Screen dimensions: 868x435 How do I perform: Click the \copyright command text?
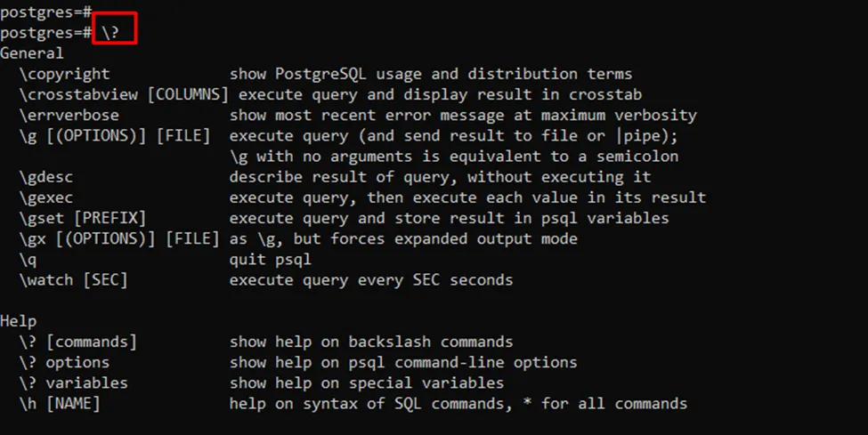64,74
